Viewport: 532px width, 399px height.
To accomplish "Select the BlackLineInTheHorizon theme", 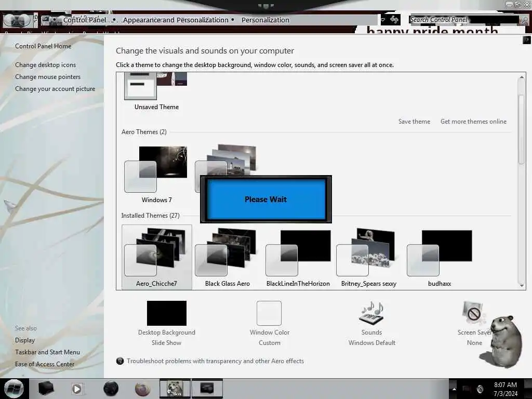I will coord(298,258).
